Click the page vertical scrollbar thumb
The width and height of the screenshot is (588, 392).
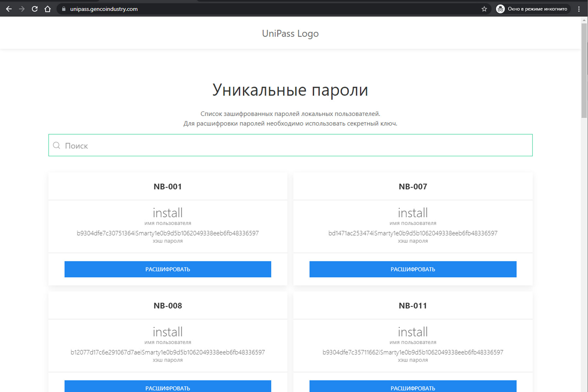point(584,70)
